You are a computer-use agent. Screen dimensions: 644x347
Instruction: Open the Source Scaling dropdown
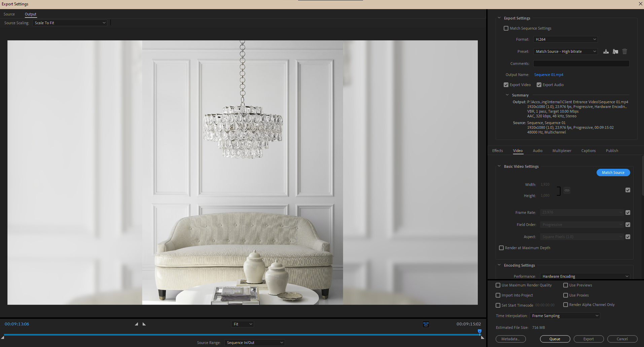click(x=69, y=23)
